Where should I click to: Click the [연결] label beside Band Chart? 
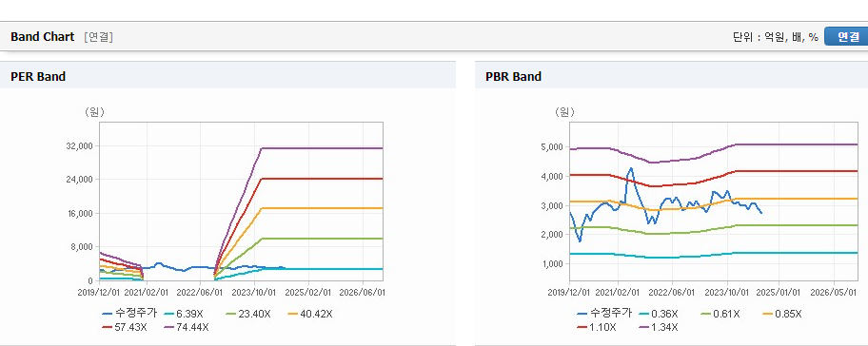coord(99,37)
